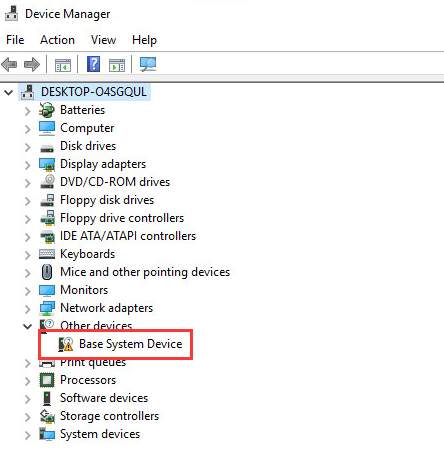The height and width of the screenshot is (467, 444).
Task: Click the DESKTOP-O4SGQUL computer icon
Action: click(28, 92)
